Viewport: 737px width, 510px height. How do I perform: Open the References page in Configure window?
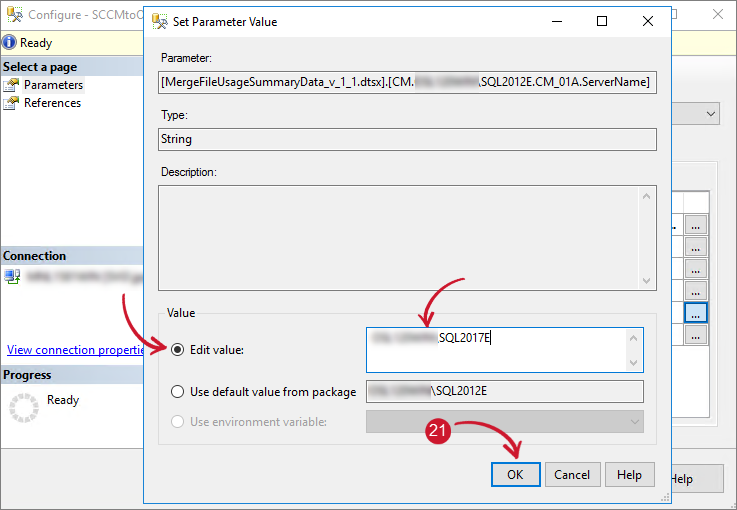click(x=52, y=102)
